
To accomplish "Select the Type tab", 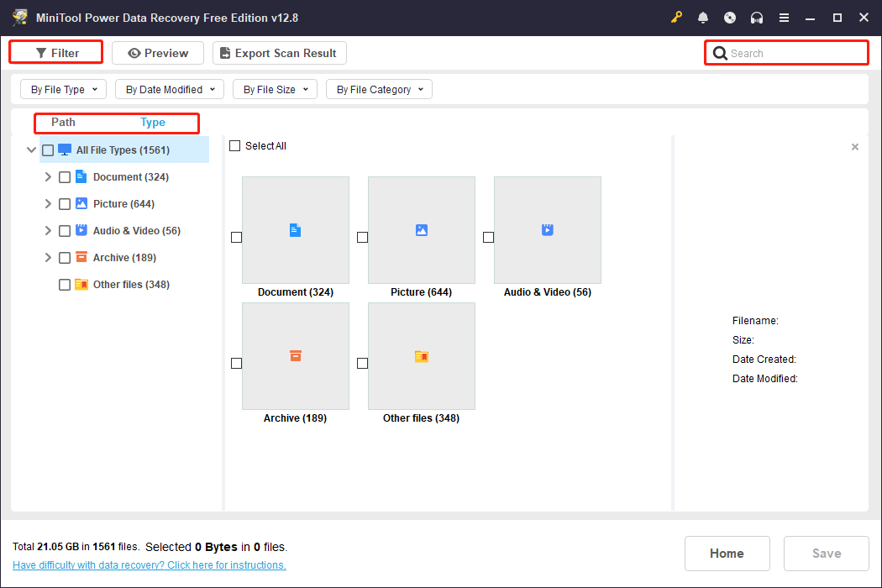I will pyautogui.click(x=153, y=122).
